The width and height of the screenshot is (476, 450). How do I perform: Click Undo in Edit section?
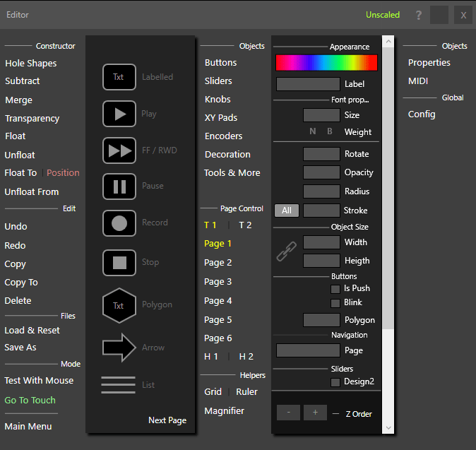(16, 227)
